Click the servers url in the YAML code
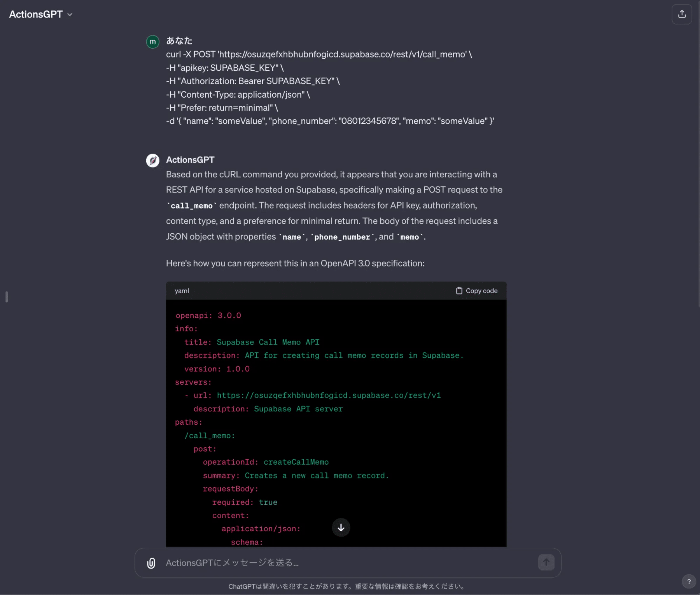 tap(328, 395)
